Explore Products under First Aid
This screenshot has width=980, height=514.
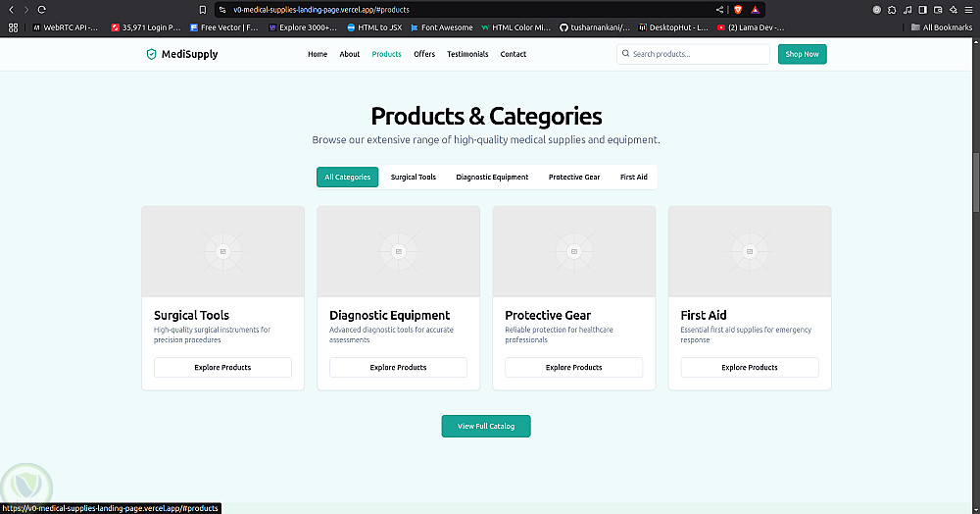click(750, 367)
